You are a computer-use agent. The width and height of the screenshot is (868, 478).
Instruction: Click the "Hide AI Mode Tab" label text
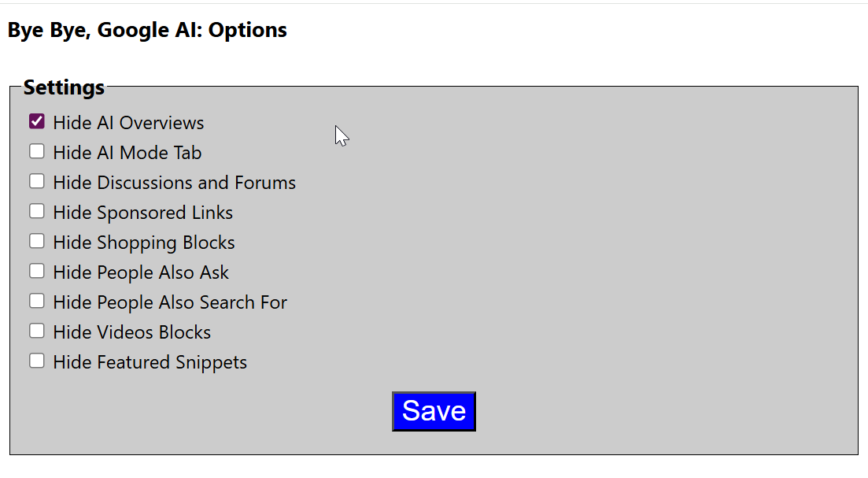click(127, 153)
